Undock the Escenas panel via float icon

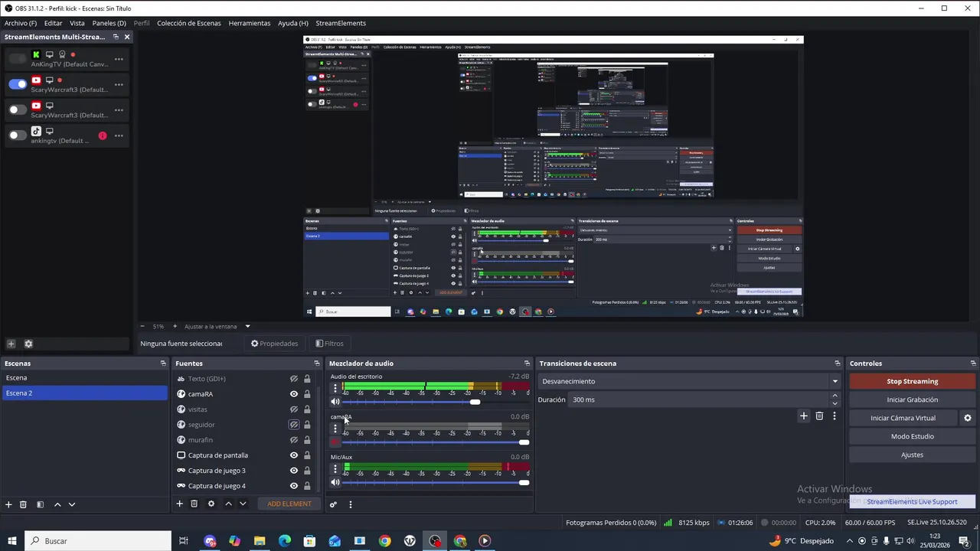point(163,364)
